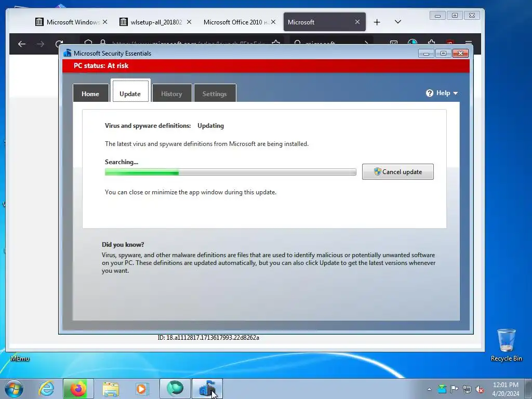Expand the list all tabs chevron

(398, 22)
